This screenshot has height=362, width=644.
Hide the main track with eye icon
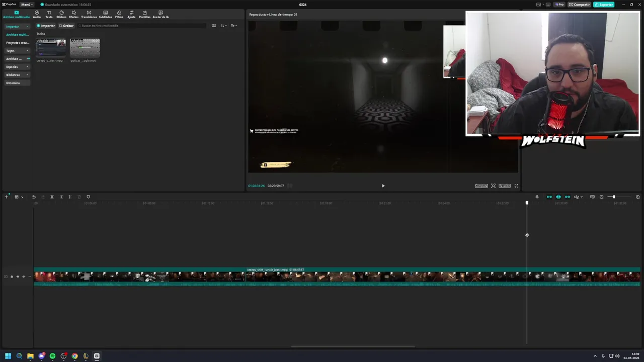click(x=18, y=277)
